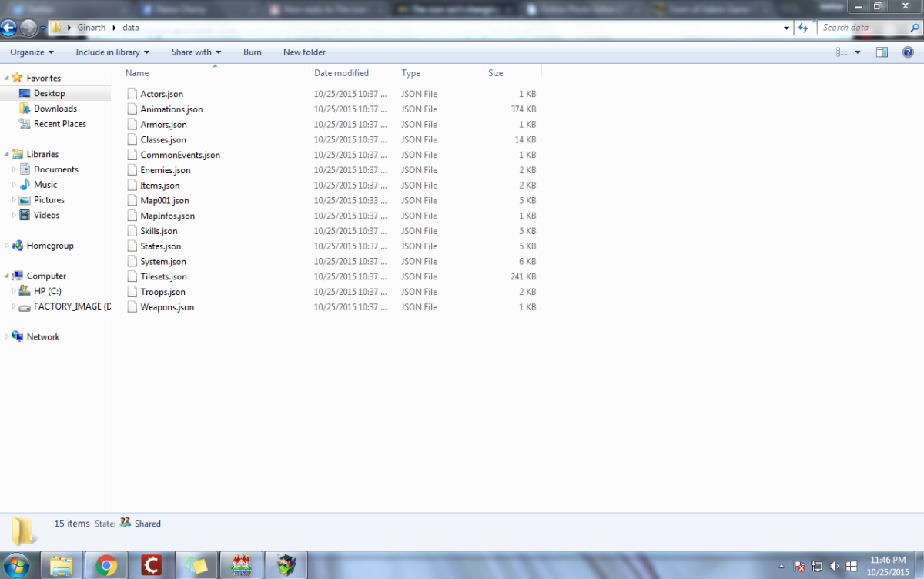Image resolution: width=924 pixels, height=579 pixels.
Task: Select the States.json file icon
Action: tap(132, 246)
